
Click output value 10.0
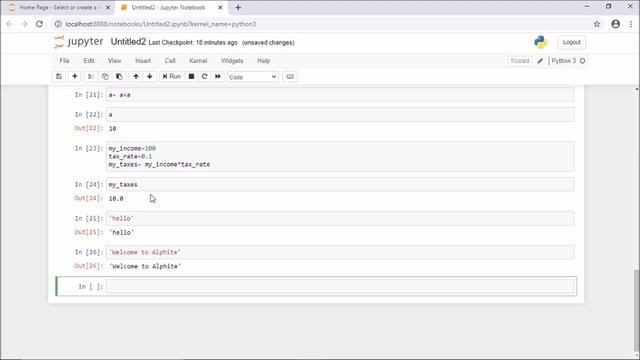point(116,198)
